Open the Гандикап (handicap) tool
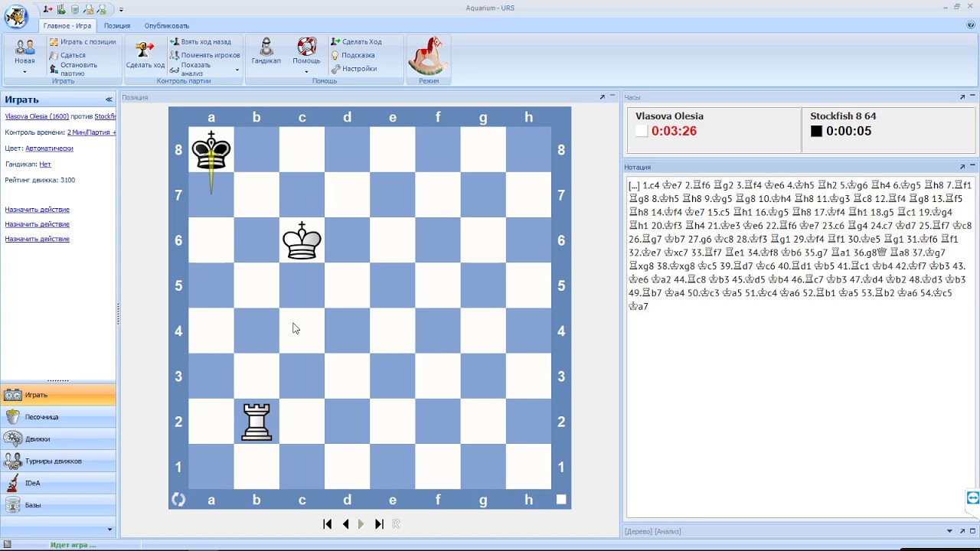The width and height of the screenshot is (980, 551). point(266,52)
